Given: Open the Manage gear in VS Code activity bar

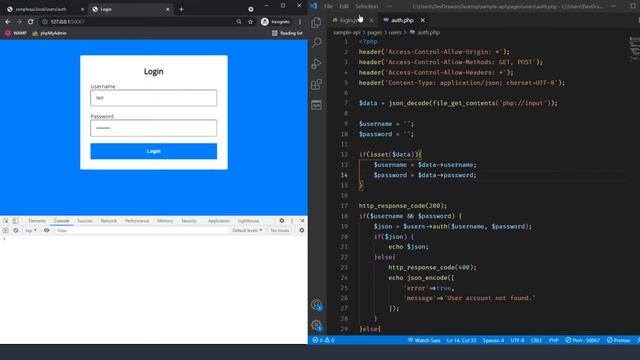Looking at the screenshot, I should point(316,325).
